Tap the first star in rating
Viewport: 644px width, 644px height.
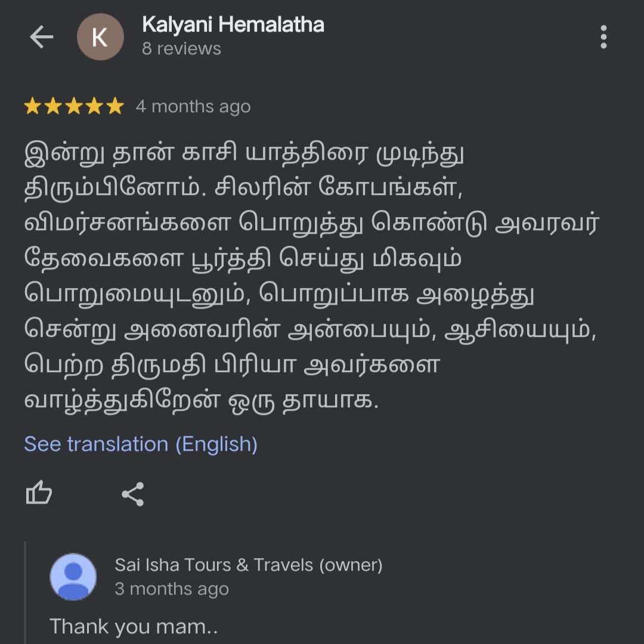coord(32,106)
